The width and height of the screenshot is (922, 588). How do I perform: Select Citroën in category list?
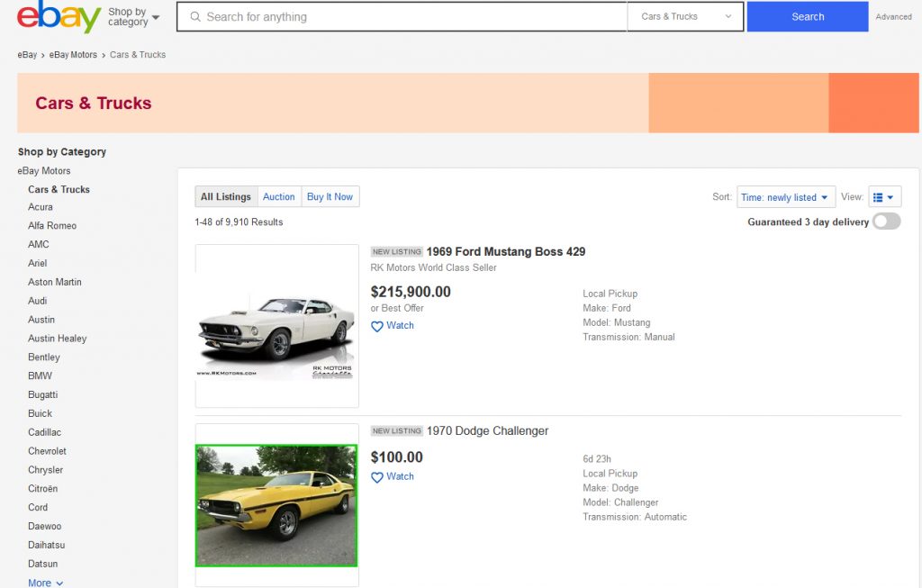(x=43, y=489)
